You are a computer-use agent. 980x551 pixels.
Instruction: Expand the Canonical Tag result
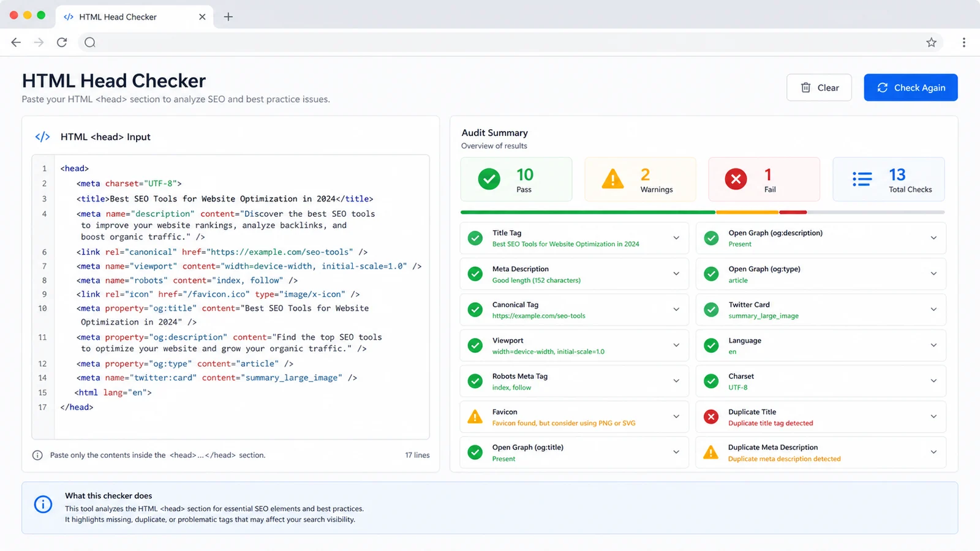point(676,309)
